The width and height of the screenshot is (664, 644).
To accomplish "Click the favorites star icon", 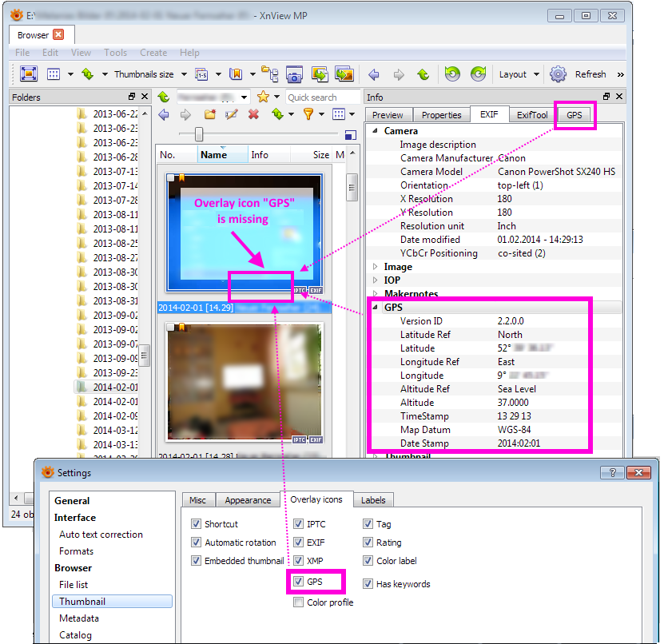I will (263, 97).
